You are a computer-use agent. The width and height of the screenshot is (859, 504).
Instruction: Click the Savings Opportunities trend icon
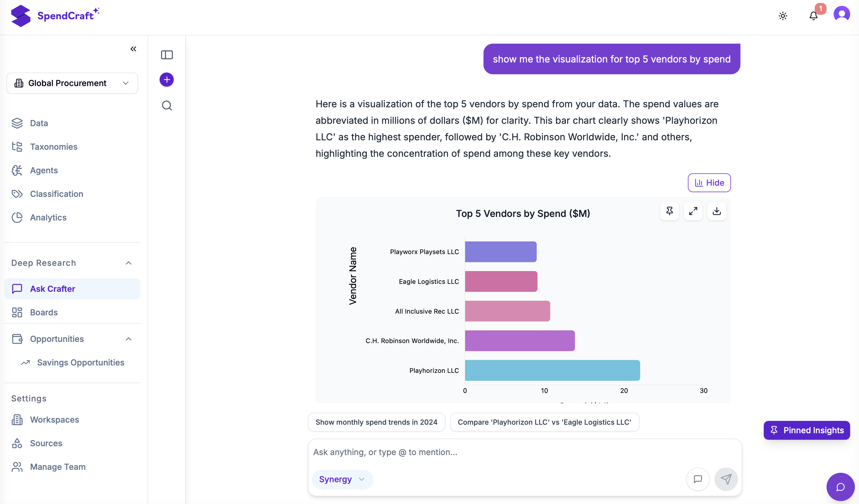tap(25, 362)
